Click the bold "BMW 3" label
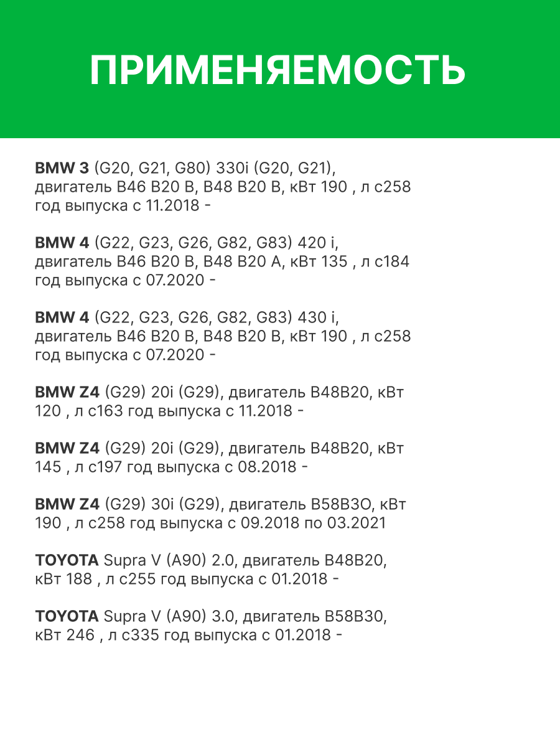Screen dimensions: 560x747 pyautogui.click(x=62, y=168)
